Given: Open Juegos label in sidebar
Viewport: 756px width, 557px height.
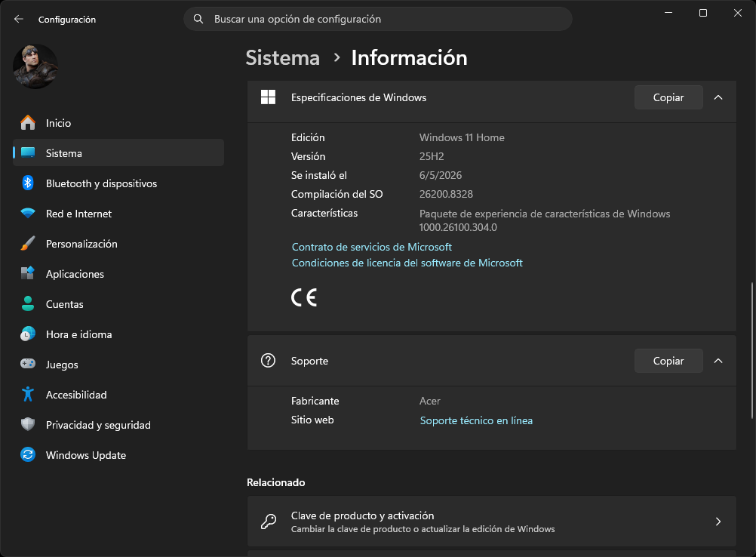Looking at the screenshot, I should [62, 365].
